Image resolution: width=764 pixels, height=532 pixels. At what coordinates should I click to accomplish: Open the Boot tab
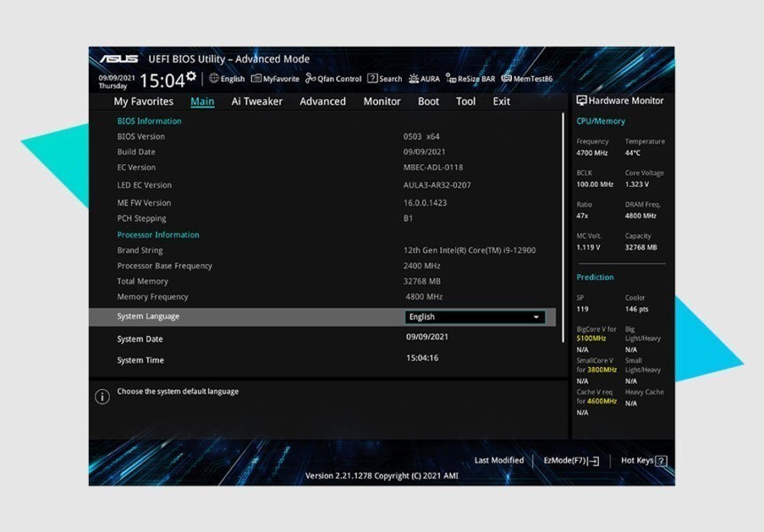(429, 101)
